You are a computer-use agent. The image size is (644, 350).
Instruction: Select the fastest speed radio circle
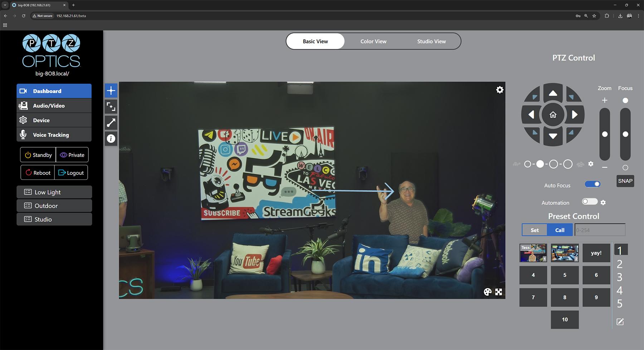coord(568,164)
